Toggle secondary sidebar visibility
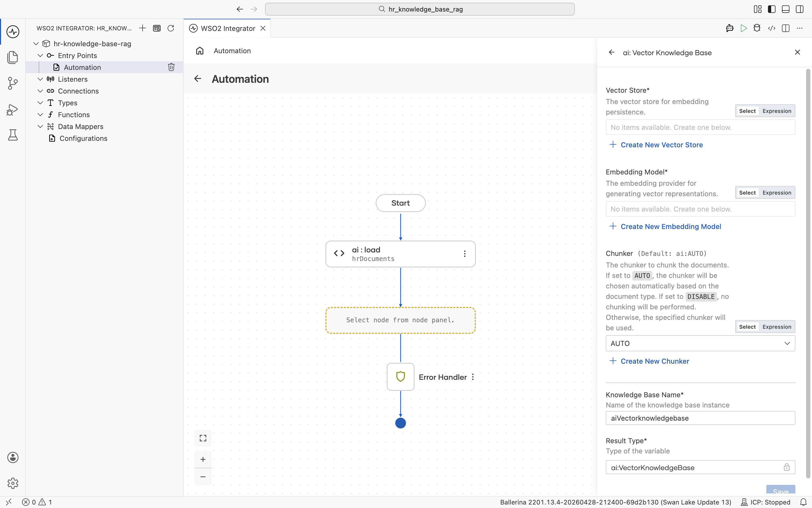This screenshot has height=508, width=812. click(800, 9)
